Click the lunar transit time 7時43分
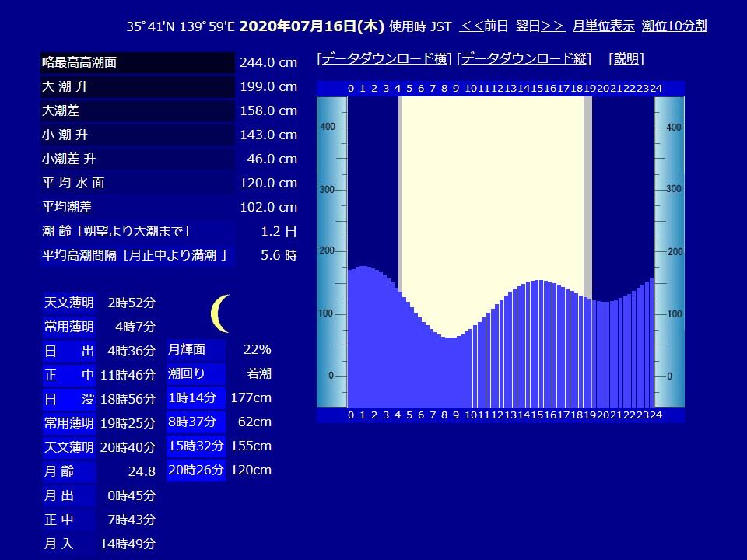 [132, 520]
